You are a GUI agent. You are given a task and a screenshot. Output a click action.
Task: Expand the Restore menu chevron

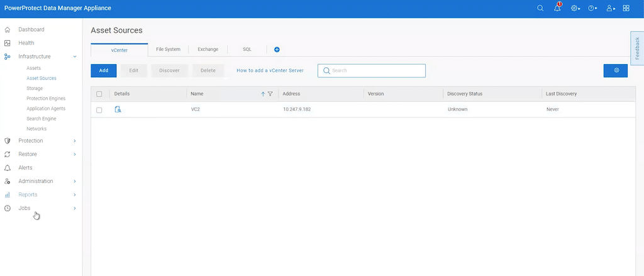click(x=75, y=155)
